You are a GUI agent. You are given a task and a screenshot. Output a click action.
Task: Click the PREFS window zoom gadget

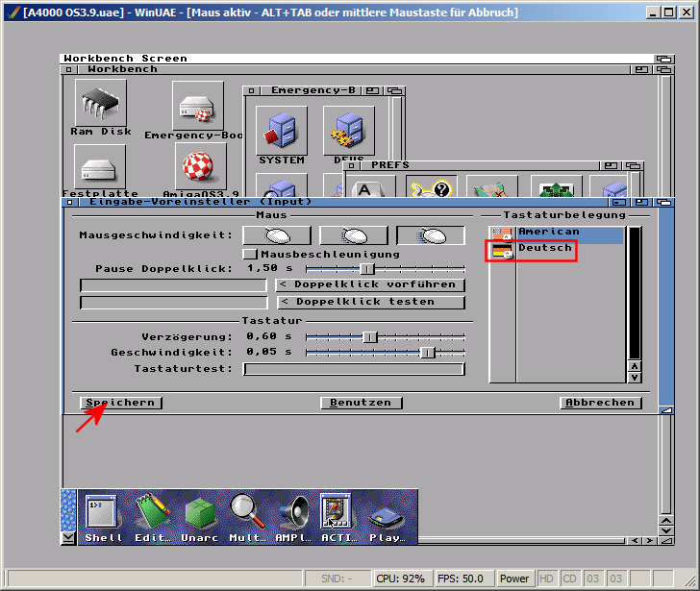611,166
